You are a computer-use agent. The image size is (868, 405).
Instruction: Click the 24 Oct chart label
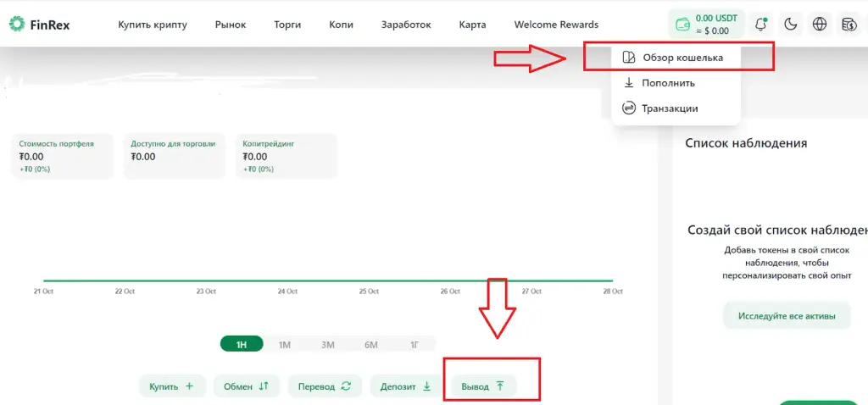(x=287, y=291)
